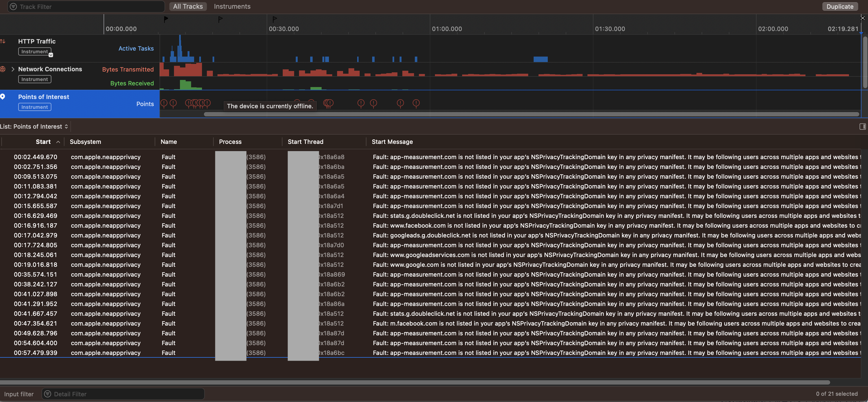Image resolution: width=868 pixels, height=402 pixels.
Task: Click the Bytes Transmitted lane label
Action: click(128, 69)
